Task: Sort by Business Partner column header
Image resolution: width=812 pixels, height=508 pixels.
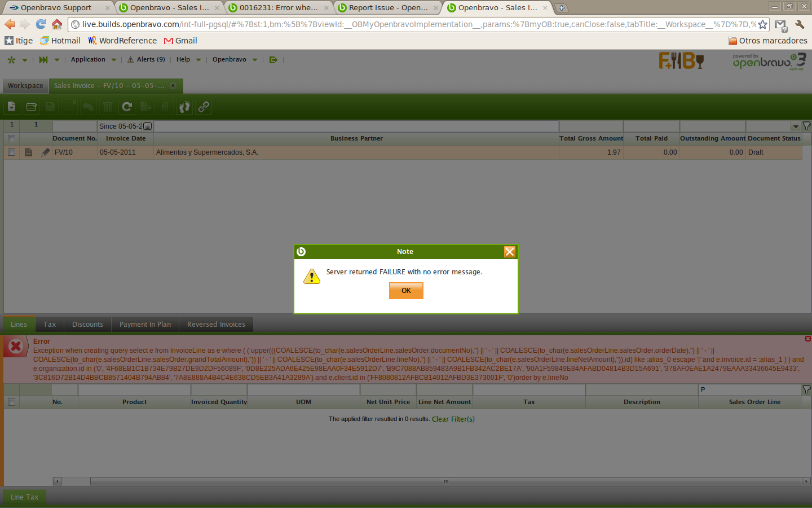Action: 356,138
